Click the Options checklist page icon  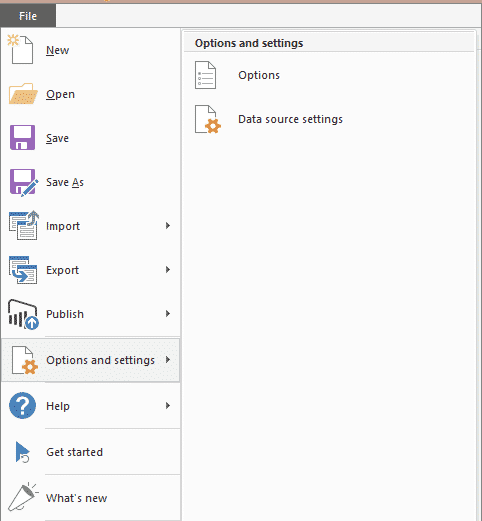click(x=205, y=75)
